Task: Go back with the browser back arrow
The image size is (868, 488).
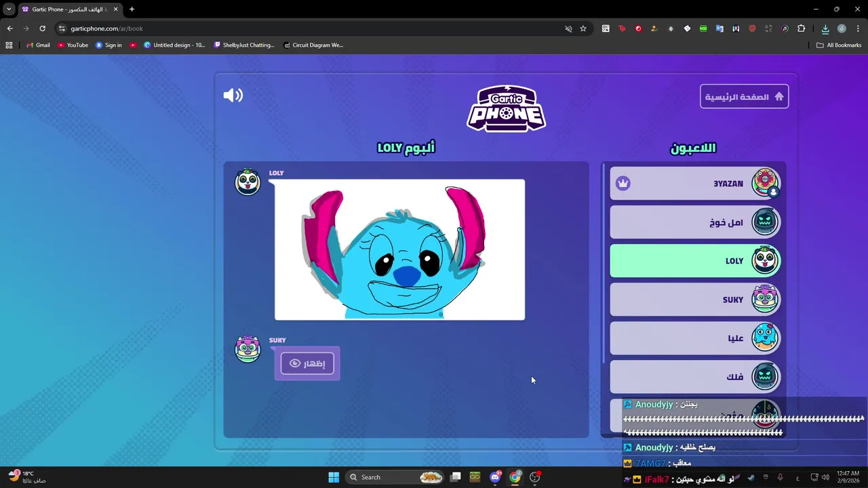Action: [x=9, y=28]
